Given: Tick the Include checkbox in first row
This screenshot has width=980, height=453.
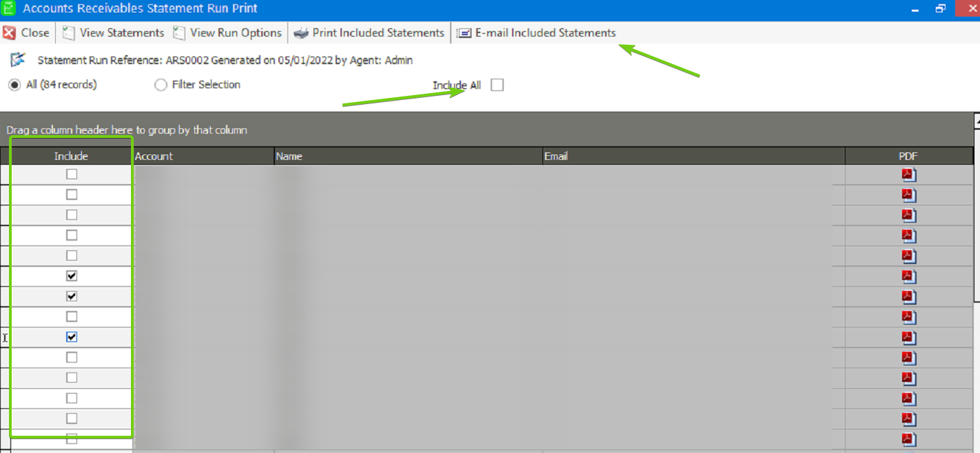Looking at the screenshot, I should tap(72, 175).
